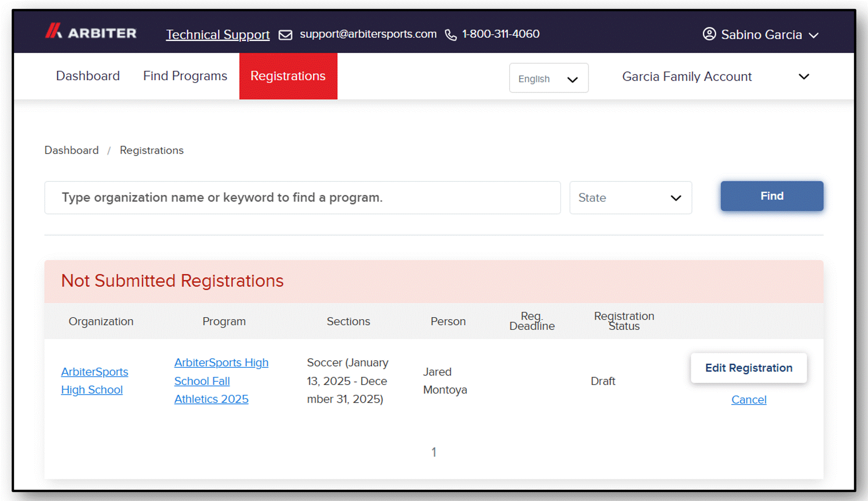Image resolution: width=868 pixels, height=501 pixels.
Task: Click the Find button
Action: [x=772, y=196]
